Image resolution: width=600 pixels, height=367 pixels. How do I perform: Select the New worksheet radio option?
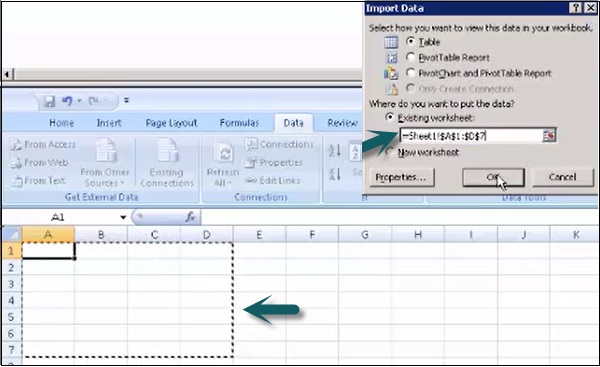(x=390, y=152)
